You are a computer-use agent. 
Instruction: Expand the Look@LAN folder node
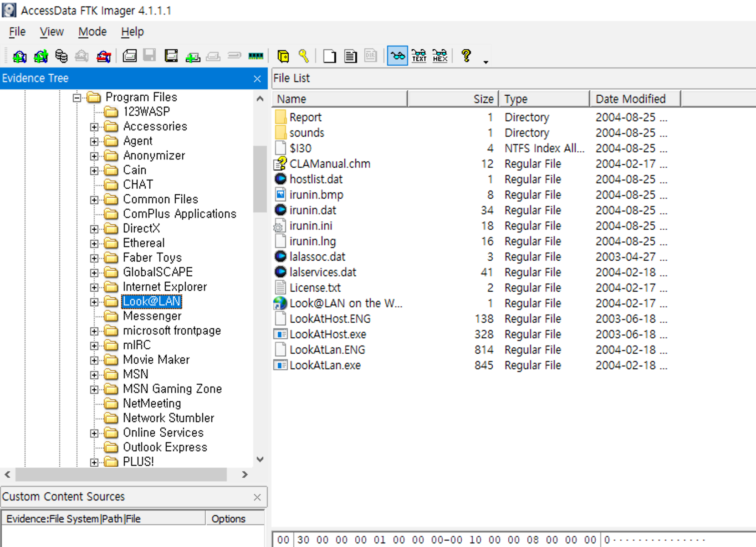(94, 302)
